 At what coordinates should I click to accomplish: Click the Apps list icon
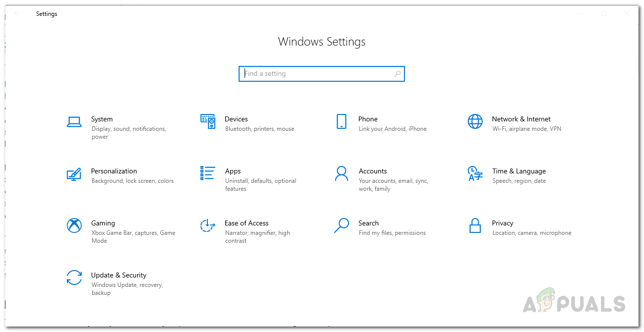208,173
